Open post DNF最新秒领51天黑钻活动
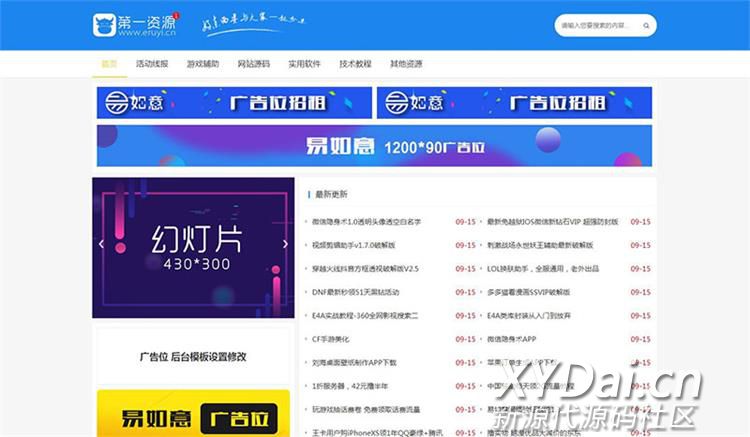The image size is (750, 437). [355, 292]
